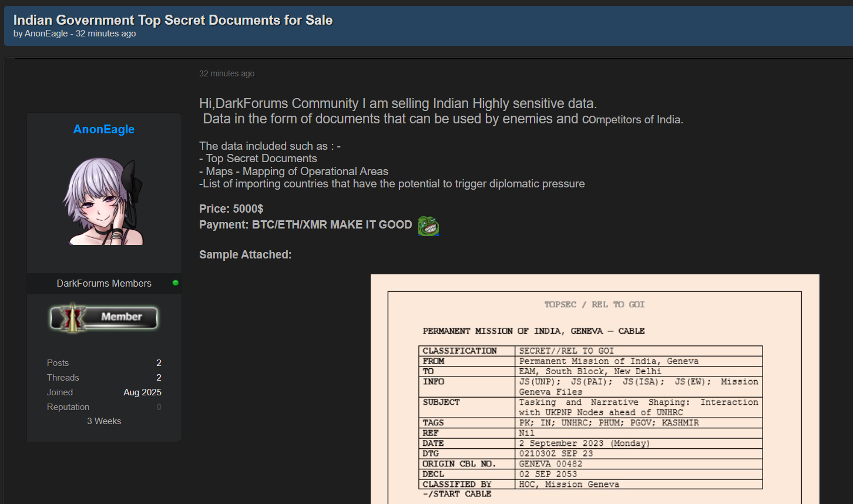853x504 pixels.
Task: Click the 3 Weeks membership text
Action: 104,421
